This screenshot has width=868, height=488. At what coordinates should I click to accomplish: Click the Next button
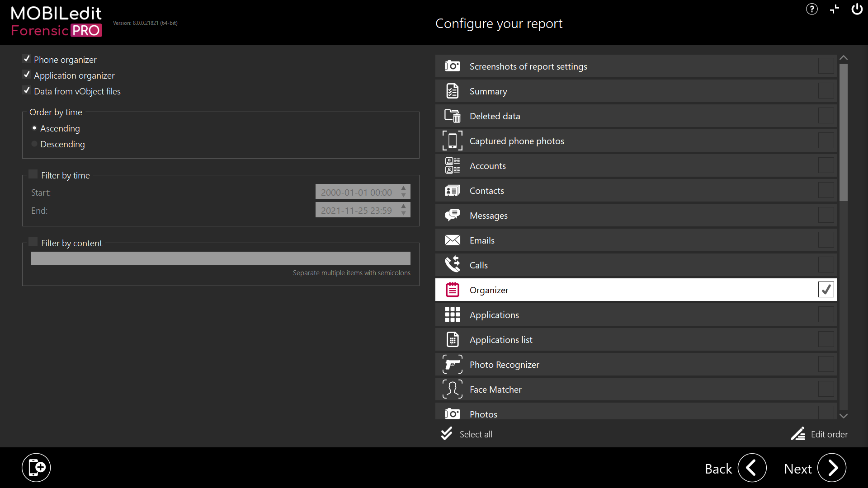coord(831,468)
